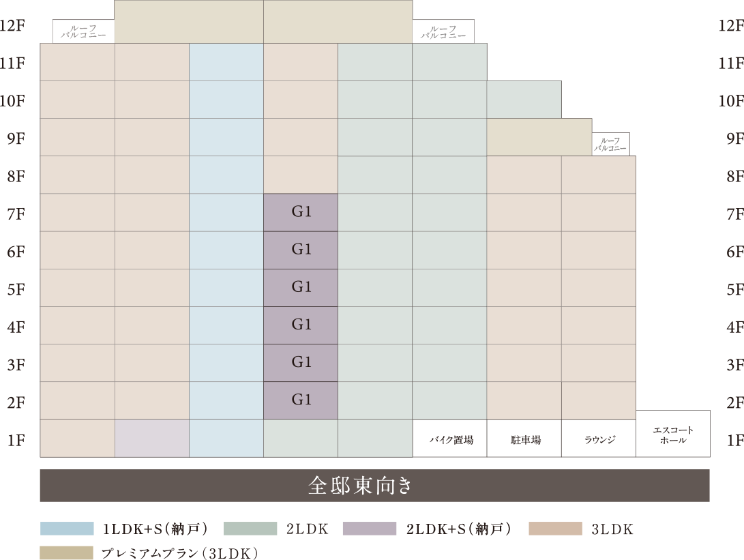Screen dimensions: 744x560
Task: Click the right-side 11F floor label
Action: click(x=731, y=63)
